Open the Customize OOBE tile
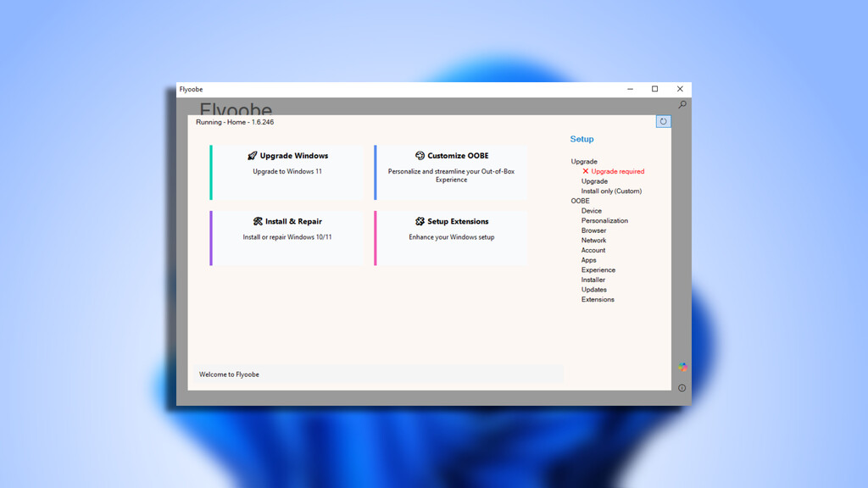This screenshot has width=868, height=488. (451, 172)
